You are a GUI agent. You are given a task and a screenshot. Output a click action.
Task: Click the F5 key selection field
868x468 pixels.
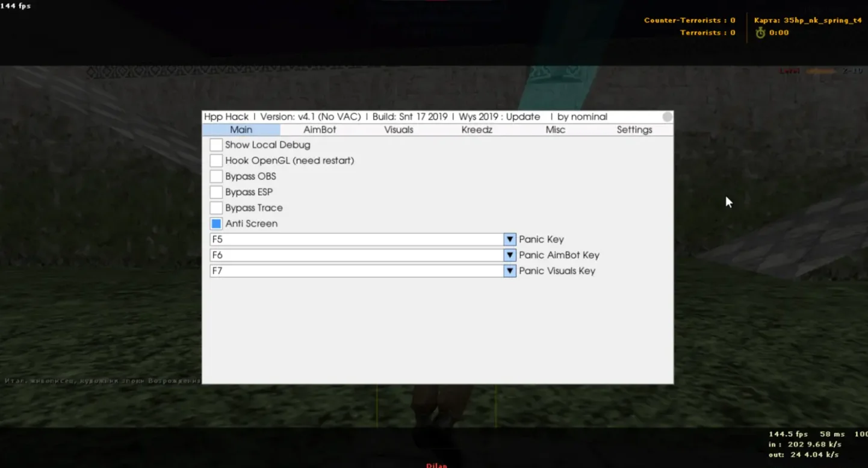356,239
